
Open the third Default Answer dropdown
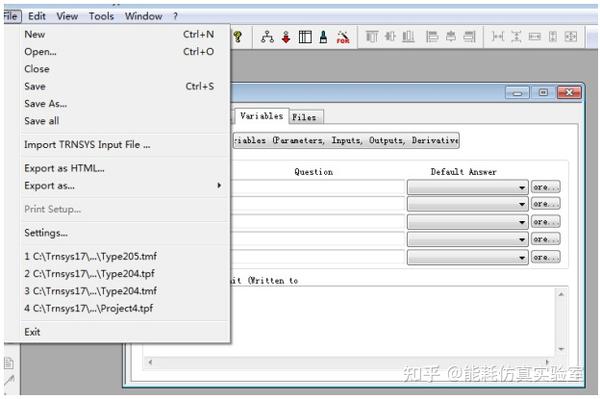point(468,222)
